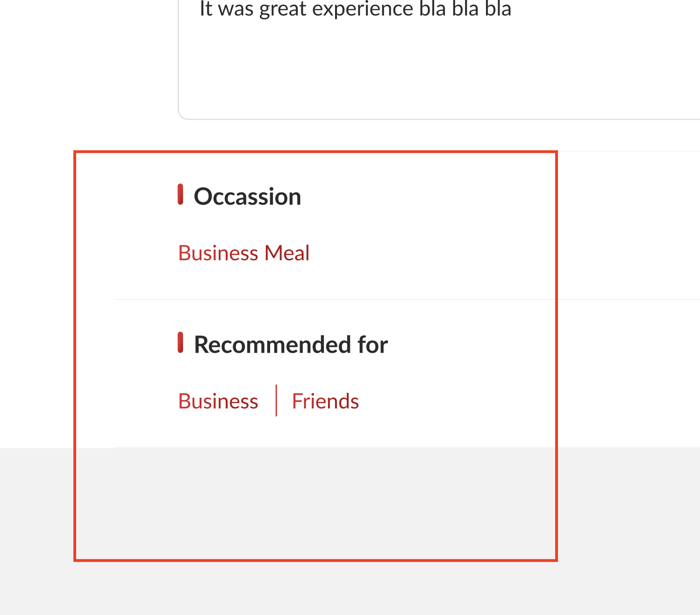The width and height of the screenshot is (700, 615).
Task: Click the word 'for' in Recommended for
Action: point(372,345)
